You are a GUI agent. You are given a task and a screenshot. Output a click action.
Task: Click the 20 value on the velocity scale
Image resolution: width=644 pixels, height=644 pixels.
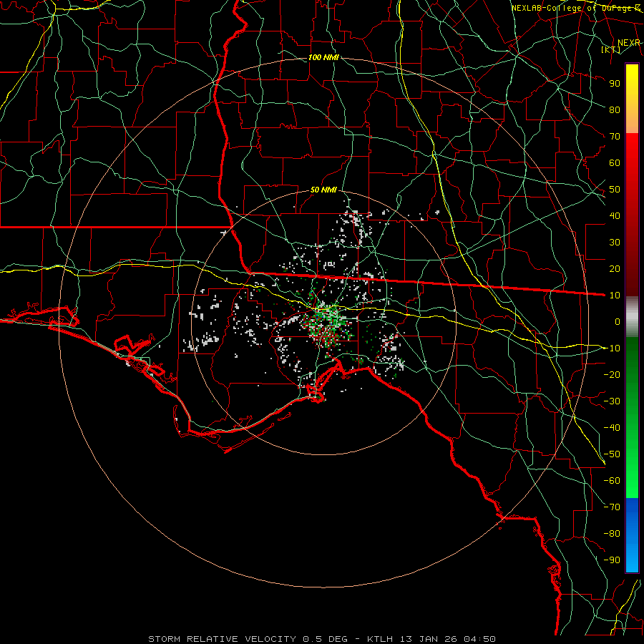pyautogui.click(x=615, y=269)
